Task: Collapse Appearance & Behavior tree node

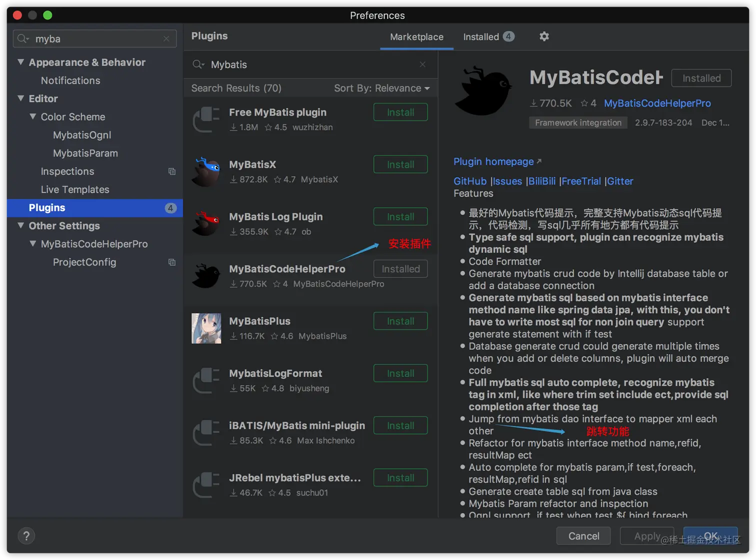Action: 20,62
